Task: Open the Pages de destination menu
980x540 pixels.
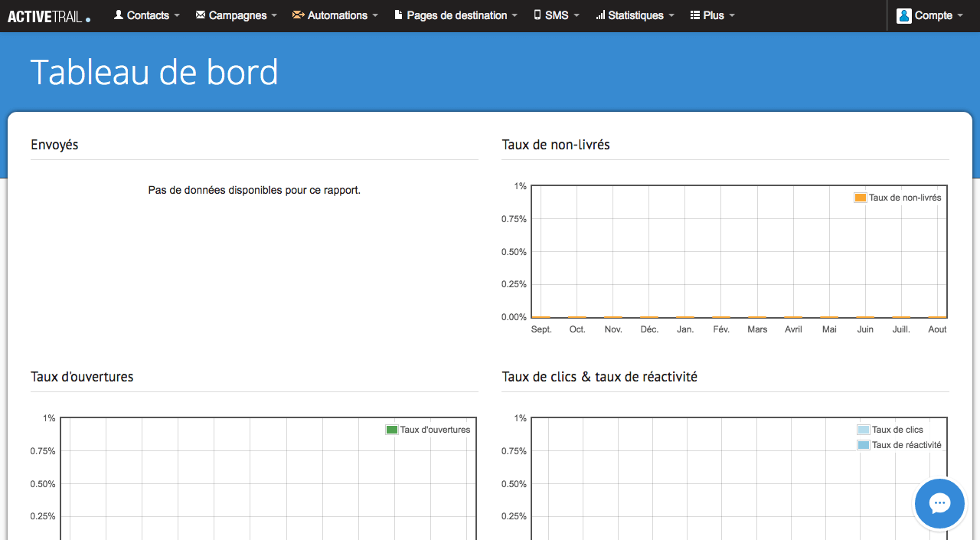Action: pyautogui.click(x=456, y=15)
